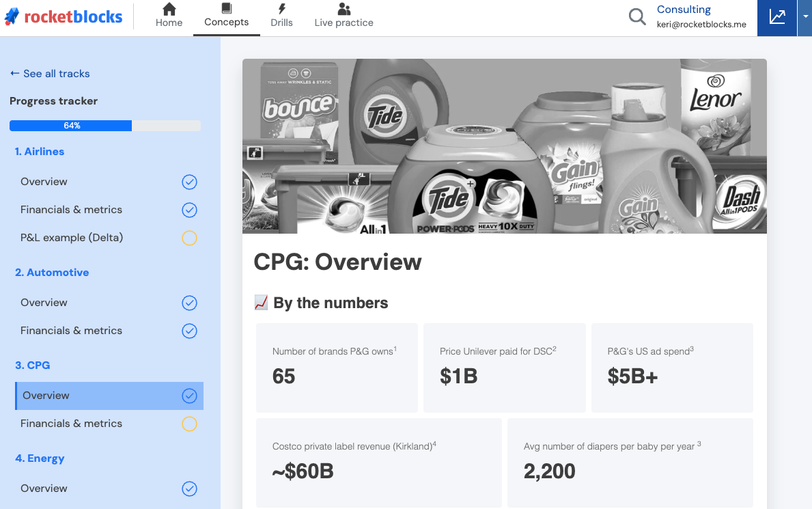Click the yellow progress circle for P&L example (Delta)

coord(189,238)
